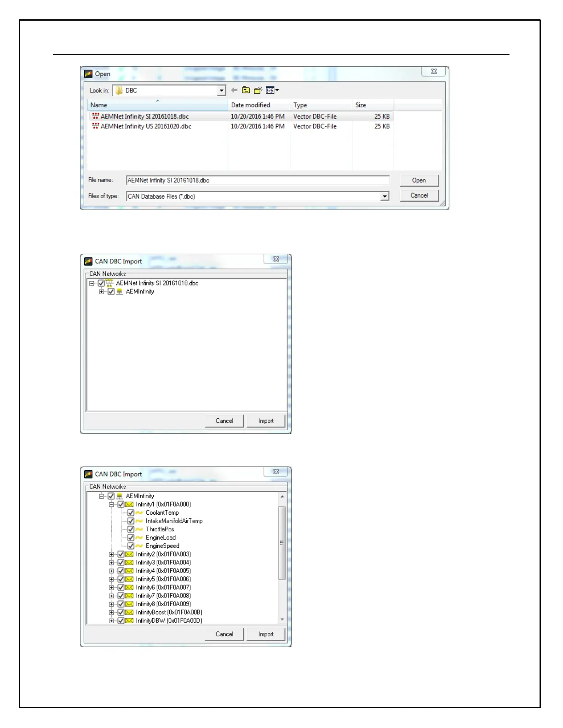Image resolution: width=563 pixels, height=728 pixels.
Task: Click the signal wave icon next to EngineSpeed
Action: pyautogui.click(x=139, y=546)
